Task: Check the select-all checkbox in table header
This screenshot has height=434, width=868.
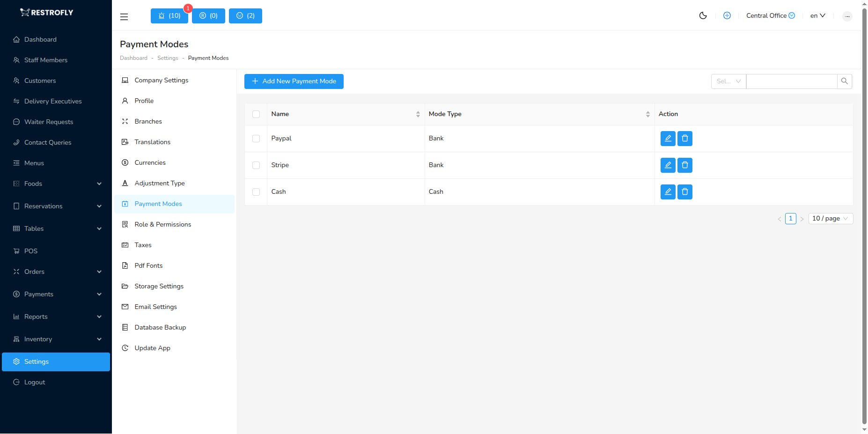Action: coord(256,114)
